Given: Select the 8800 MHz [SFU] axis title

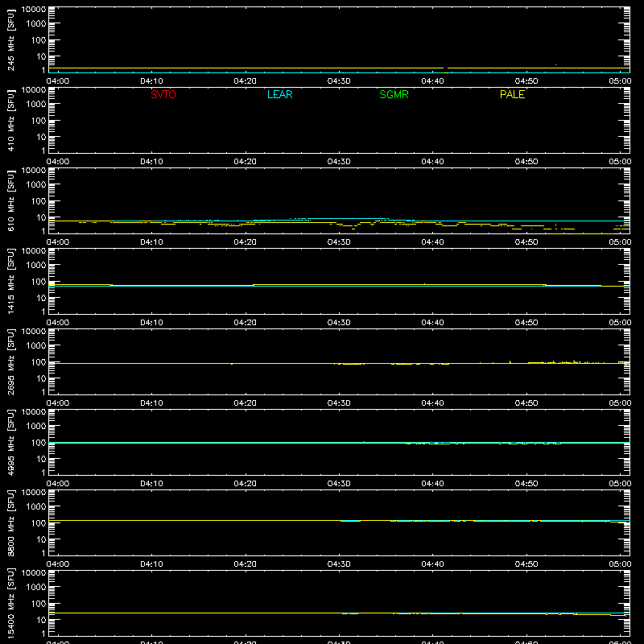Looking at the screenshot, I should click(x=10, y=522).
